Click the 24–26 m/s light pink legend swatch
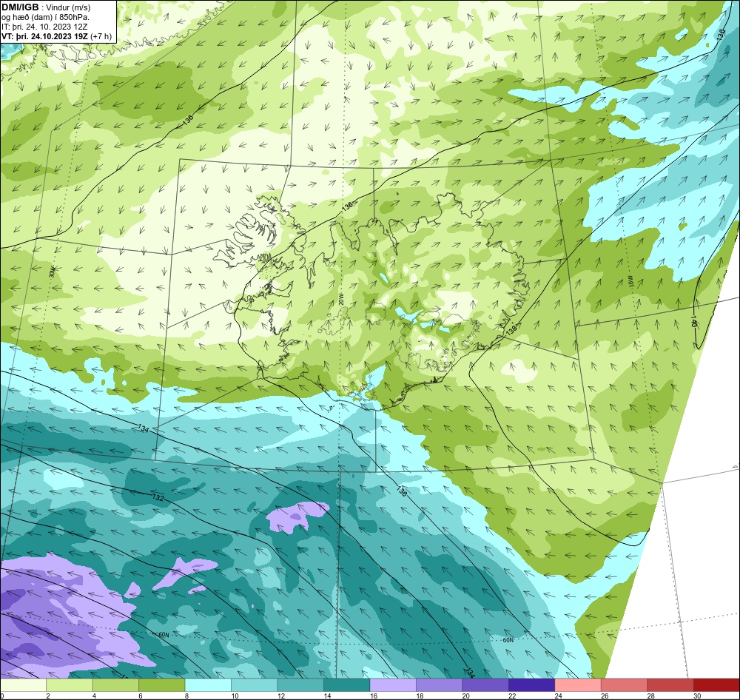The height and width of the screenshot is (700, 740). pyautogui.click(x=578, y=685)
